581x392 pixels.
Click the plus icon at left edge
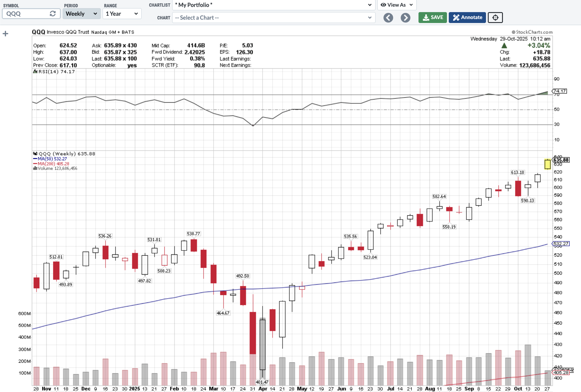[5, 34]
